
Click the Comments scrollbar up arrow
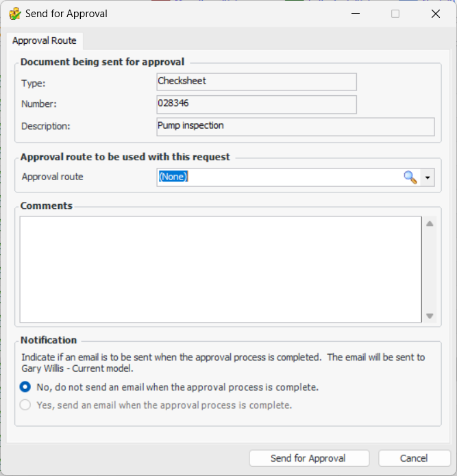[430, 224]
